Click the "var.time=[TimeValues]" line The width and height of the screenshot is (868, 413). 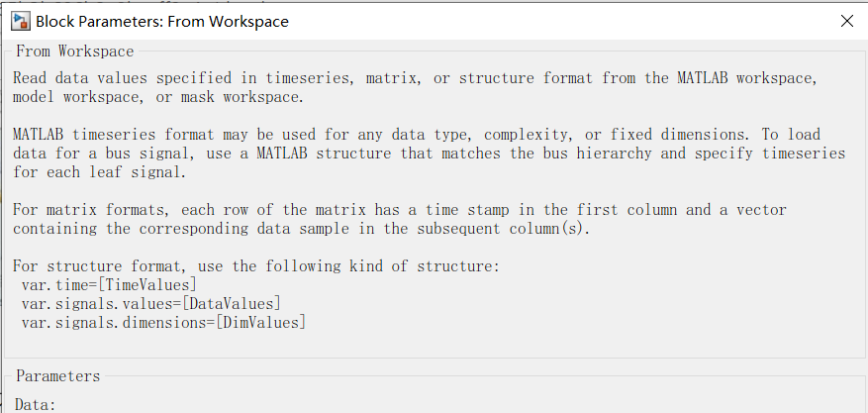click(x=116, y=285)
